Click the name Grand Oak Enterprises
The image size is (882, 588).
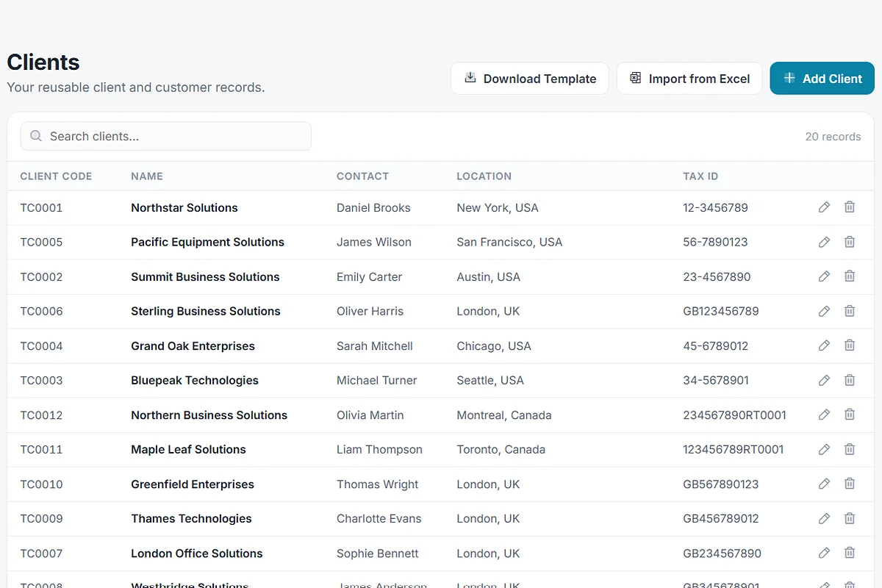coord(193,345)
